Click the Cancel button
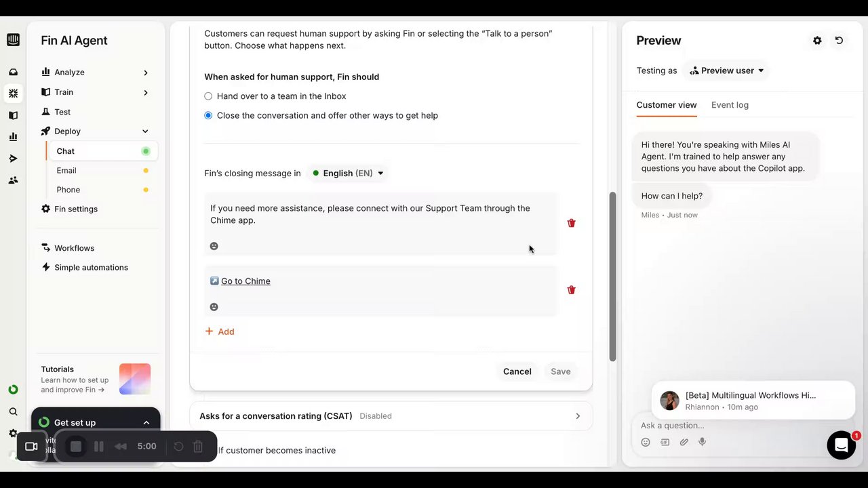This screenshot has width=868, height=488. coord(517,371)
